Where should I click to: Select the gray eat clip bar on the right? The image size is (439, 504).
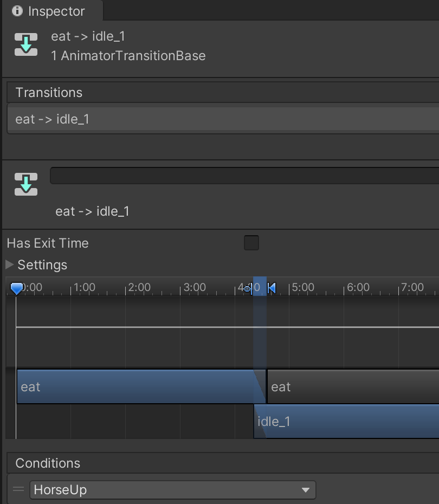352,386
